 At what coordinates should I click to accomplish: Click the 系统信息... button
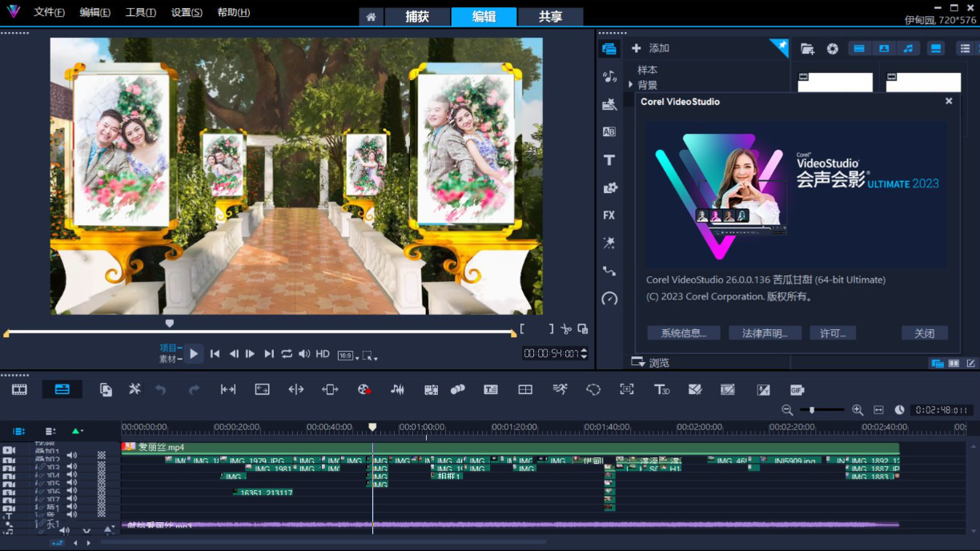pos(684,333)
